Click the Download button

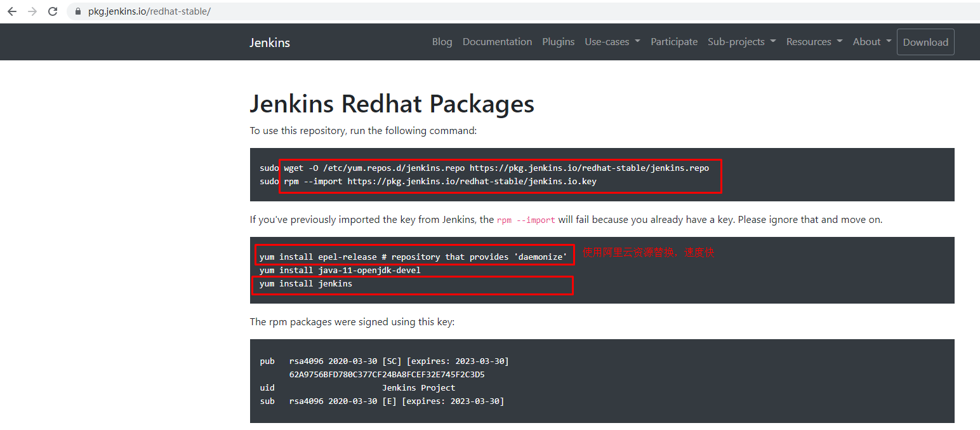click(925, 42)
